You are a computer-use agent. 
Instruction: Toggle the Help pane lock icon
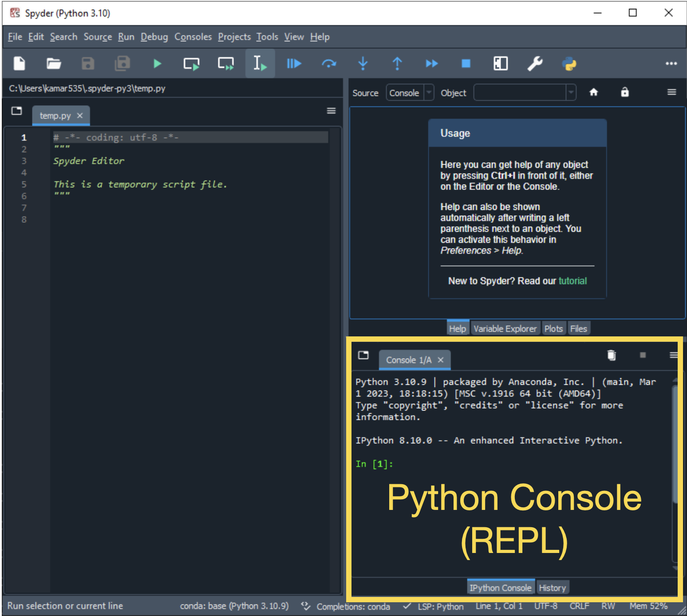[x=625, y=92]
